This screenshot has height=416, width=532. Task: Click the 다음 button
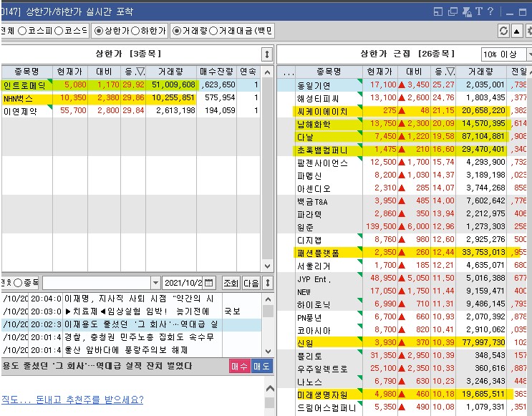click(251, 283)
